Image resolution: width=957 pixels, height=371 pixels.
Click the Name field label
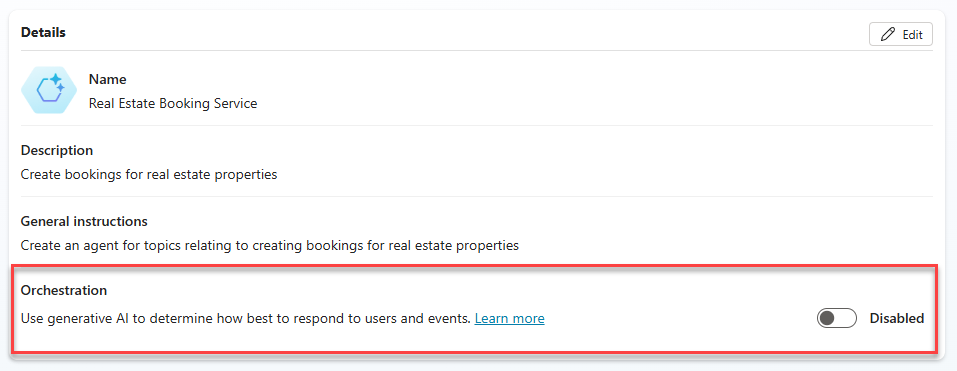(107, 79)
